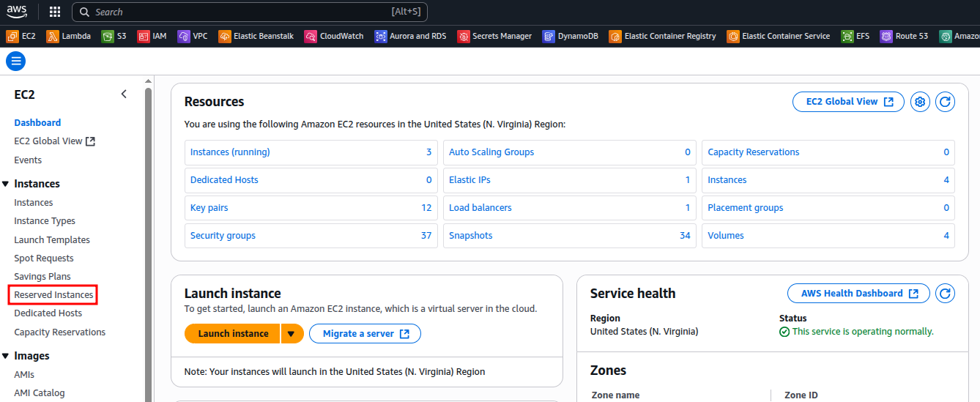This screenshot has height=402, width=980.
Task: Open DynamoDB from the favorites bar
Action: (x=571, y=36)
